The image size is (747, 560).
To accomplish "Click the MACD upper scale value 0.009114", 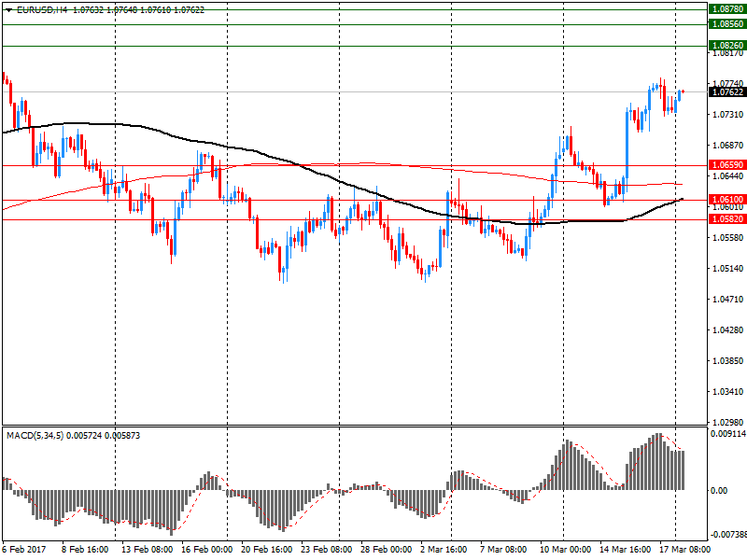I will (728, 434).
